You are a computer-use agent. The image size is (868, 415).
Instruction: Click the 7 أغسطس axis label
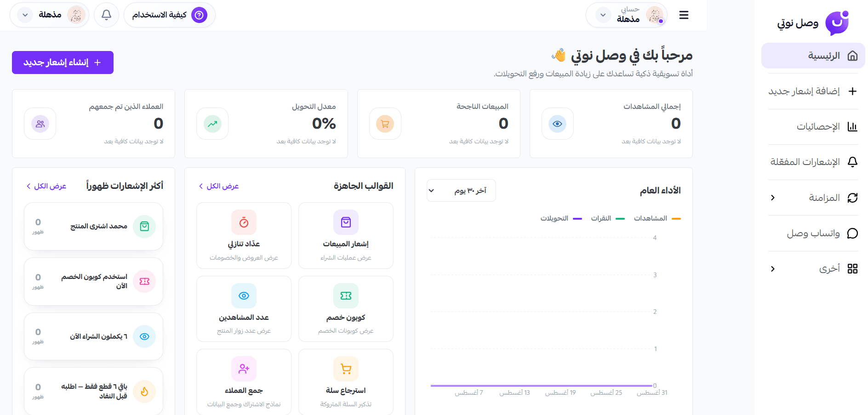[x=469, y=393]
